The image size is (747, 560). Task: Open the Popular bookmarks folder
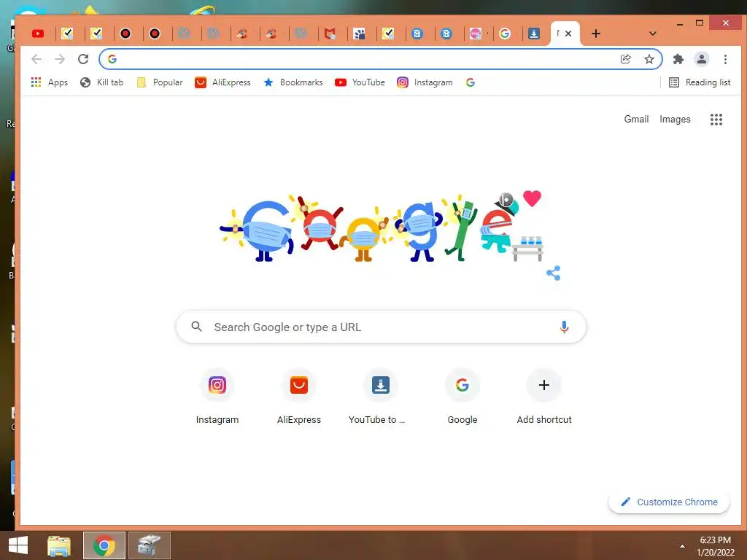click(x=160, y=82)
